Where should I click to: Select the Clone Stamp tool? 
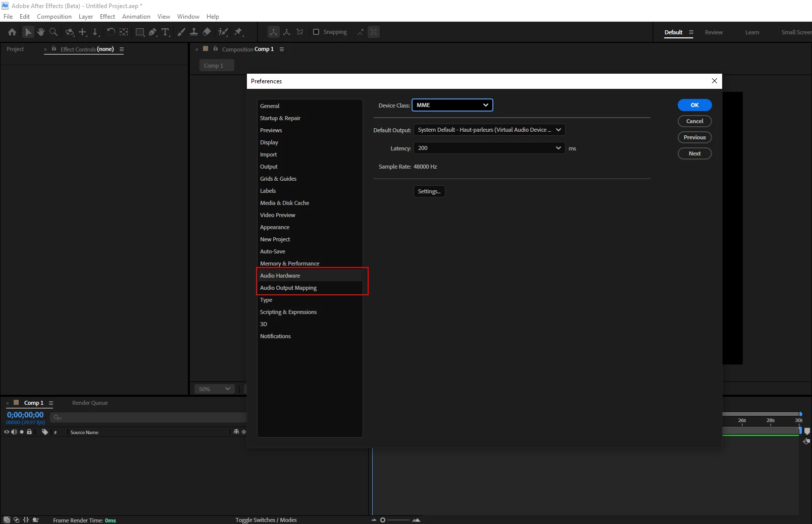[x=194, y=32]
